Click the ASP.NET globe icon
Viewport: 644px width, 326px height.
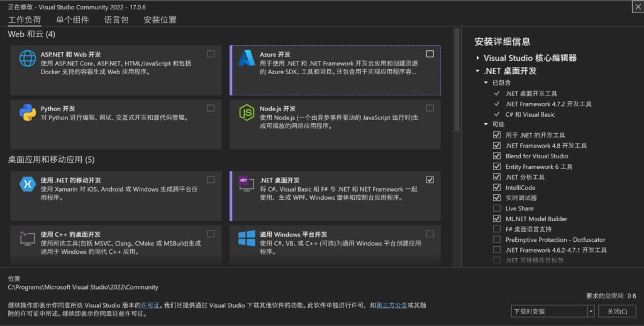(x=28, y=58)
